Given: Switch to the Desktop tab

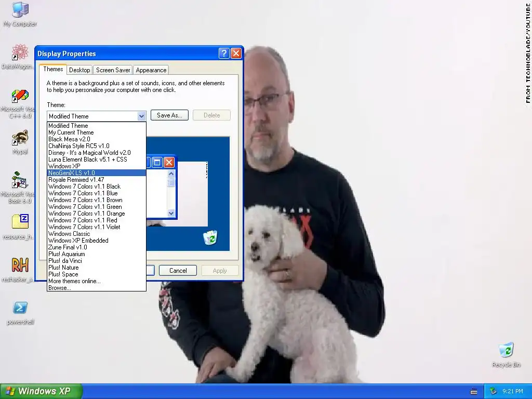Looking at the screenshot, I should coord(79,70).
